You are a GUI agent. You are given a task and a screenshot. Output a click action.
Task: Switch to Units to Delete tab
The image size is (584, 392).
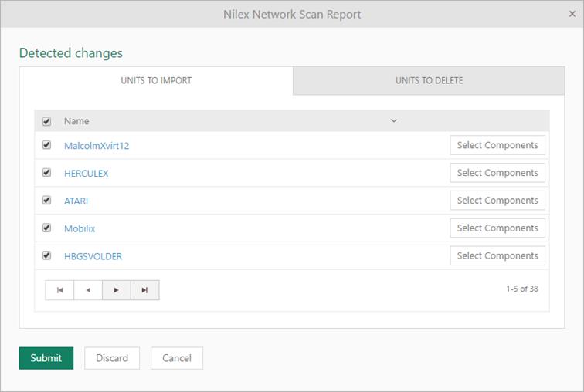429,80
